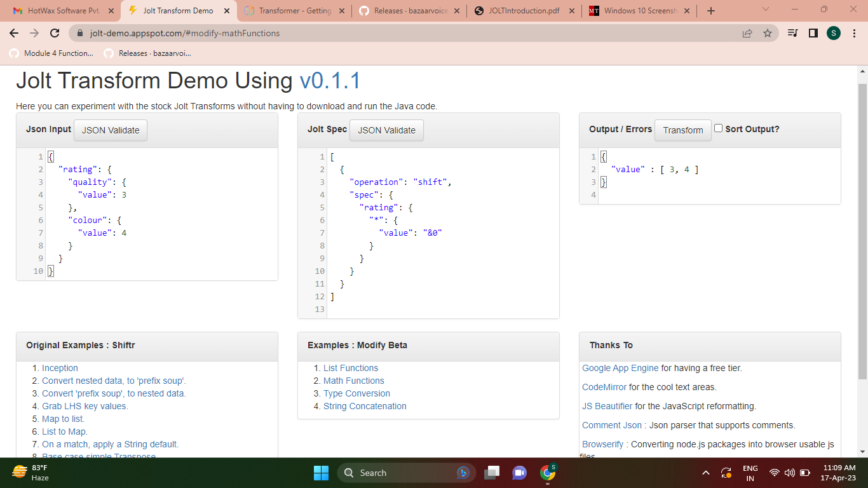The image size is (868, 488).
Task: Open the Wi-Fi network tray icon
Action: click(774, 473)
